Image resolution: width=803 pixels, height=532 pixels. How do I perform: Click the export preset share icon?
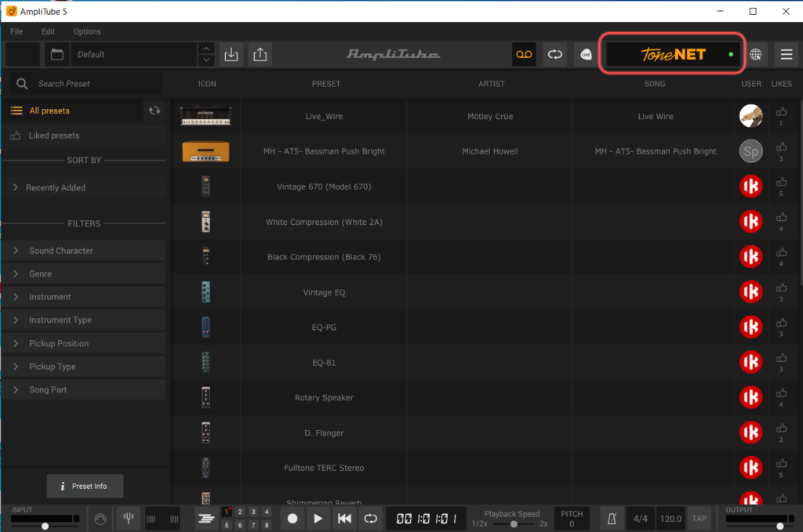point(260,54)
